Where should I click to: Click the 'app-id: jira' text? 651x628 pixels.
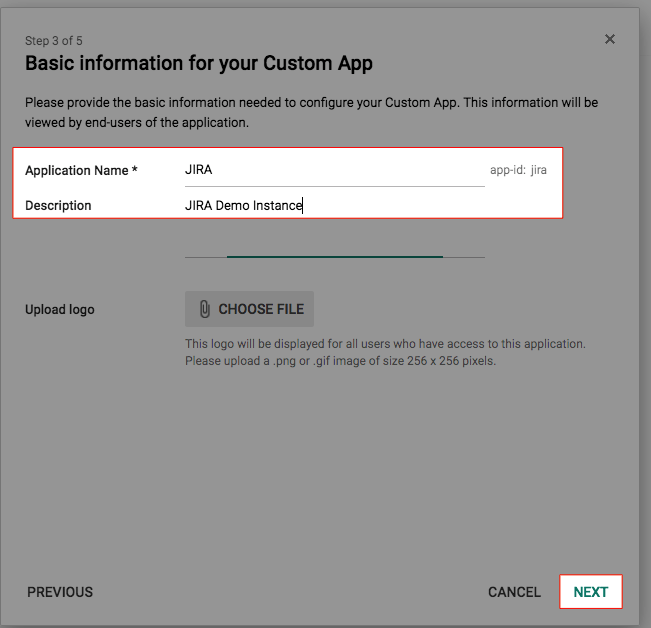[x=518, y=170]
